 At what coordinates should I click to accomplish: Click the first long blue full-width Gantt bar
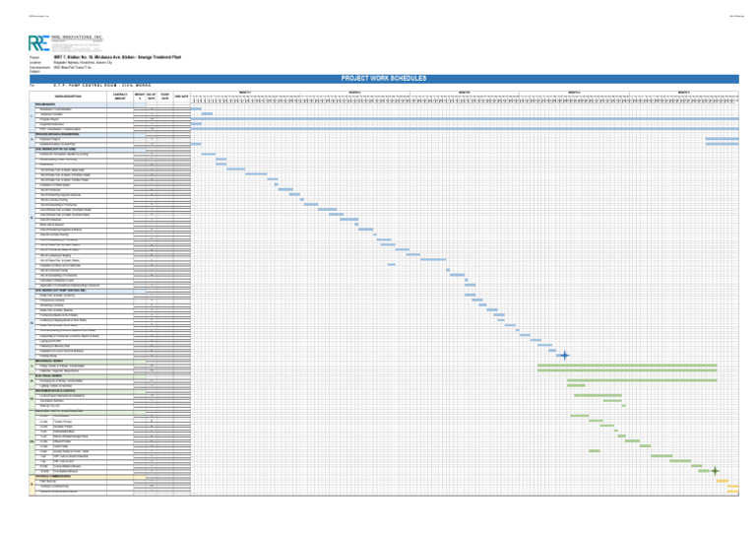point(465,118)
